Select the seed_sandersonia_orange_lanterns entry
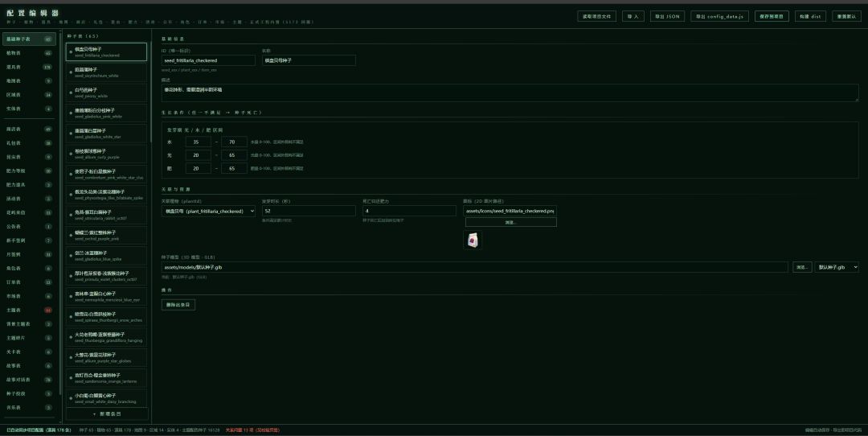The width and height of the screenshot is (868, 436). tap(106, 378)
